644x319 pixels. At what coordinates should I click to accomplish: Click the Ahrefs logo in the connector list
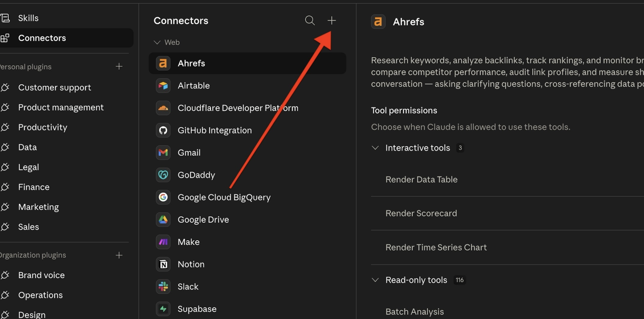(x=163, y=63)
